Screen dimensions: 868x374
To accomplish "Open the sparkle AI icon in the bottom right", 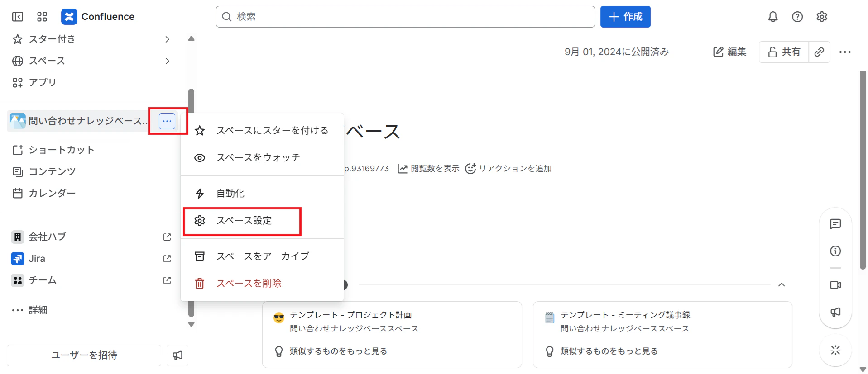I will point(835,350).
